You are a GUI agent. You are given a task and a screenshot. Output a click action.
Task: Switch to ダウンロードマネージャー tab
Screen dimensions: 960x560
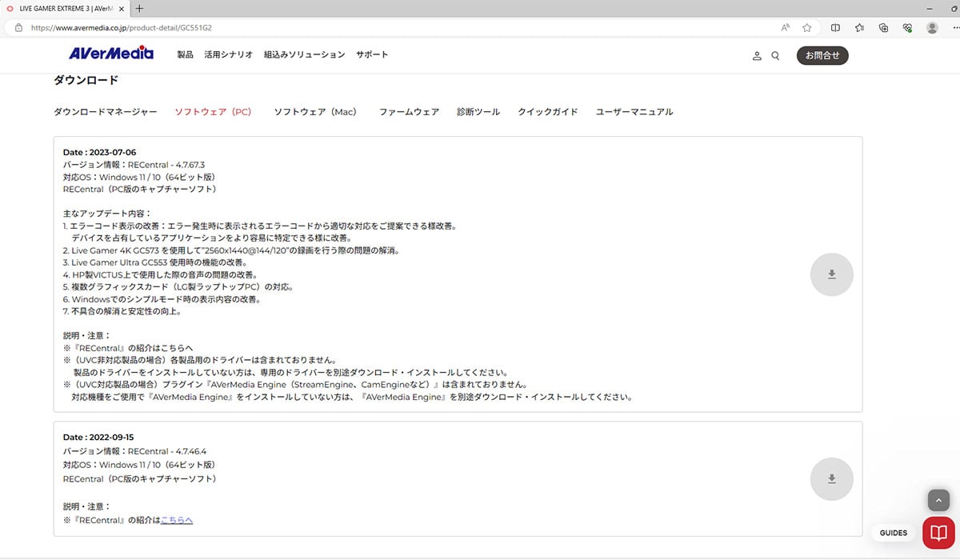[x=106, y=112]
